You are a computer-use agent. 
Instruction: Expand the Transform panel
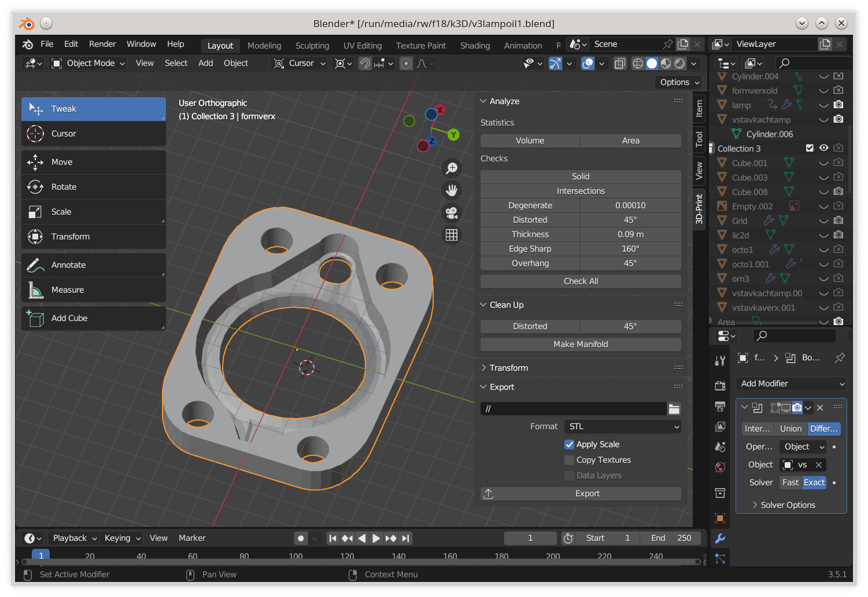[508, 368]
